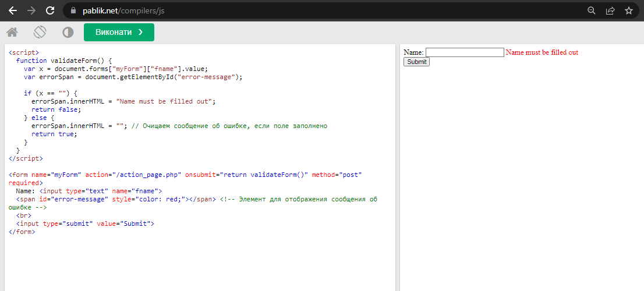Click the <br> tag in the editor
Viewport: 644px width, 291px height.
coord(23,215)
